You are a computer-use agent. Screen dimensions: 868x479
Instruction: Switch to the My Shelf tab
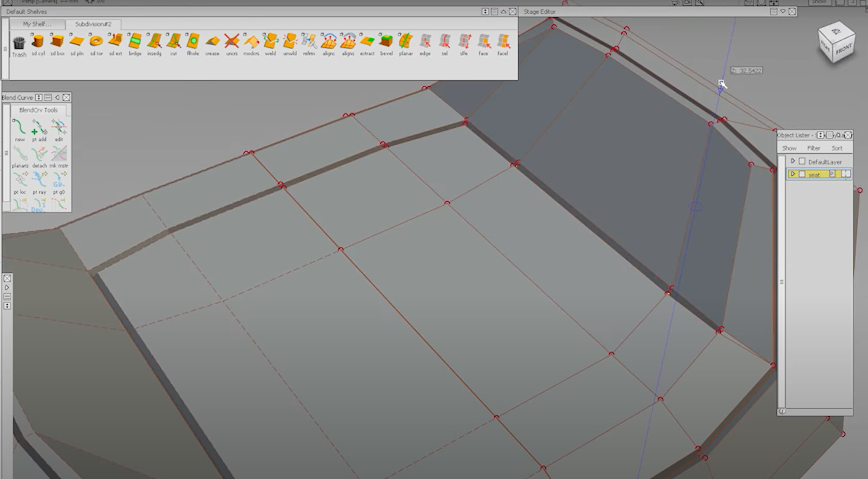click(37, 24)
